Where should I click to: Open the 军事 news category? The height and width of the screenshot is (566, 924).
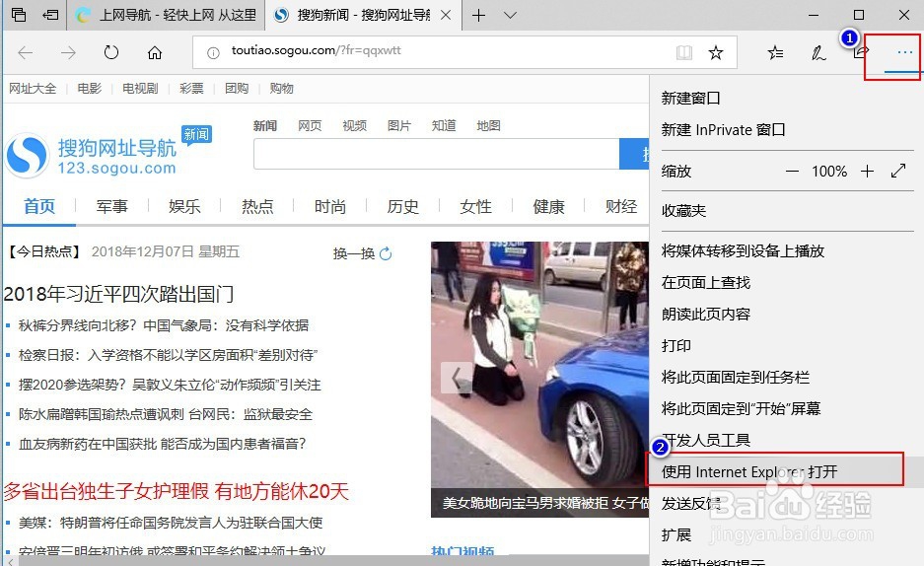pos(112,206)
